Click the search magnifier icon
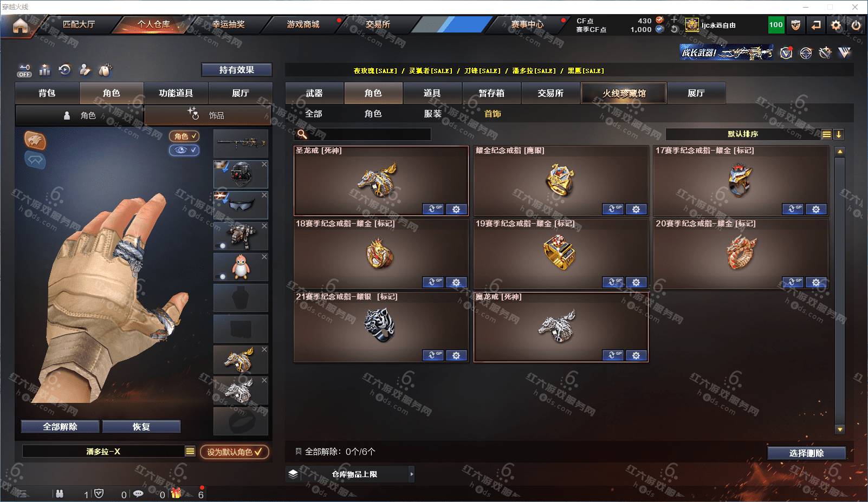 (x=302, y=134)
